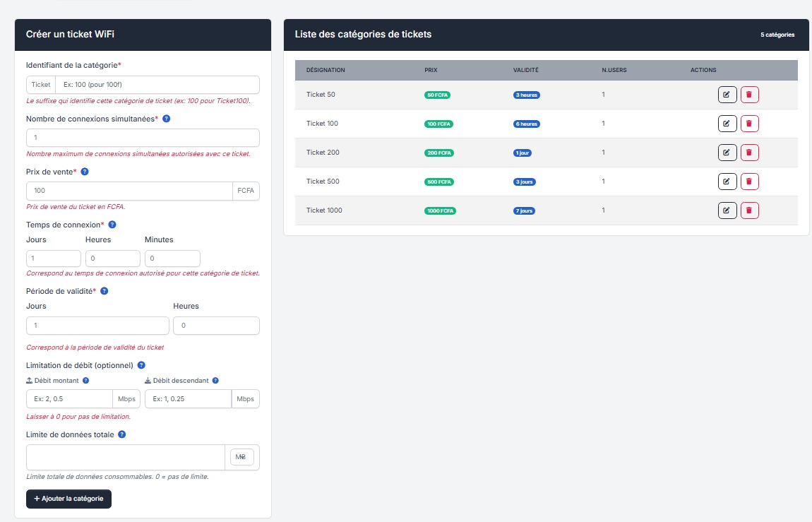Click the Débit descendant input field
The width and height of the screenshot is (812, 522).
(x=188, y=399)
